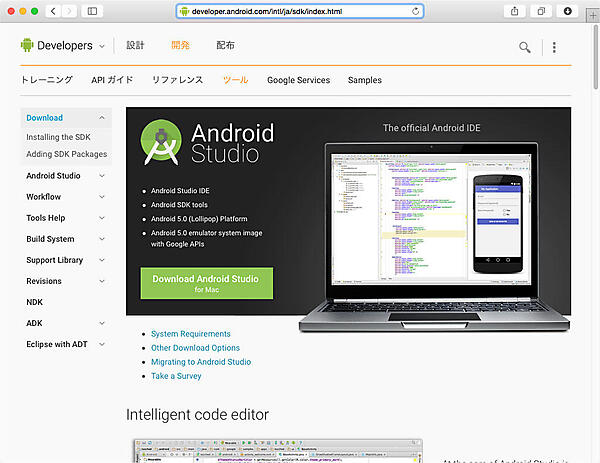Show the Safari sidebar
The height and width of the screenshot is (463, 600).
click(x=93, y=11)
